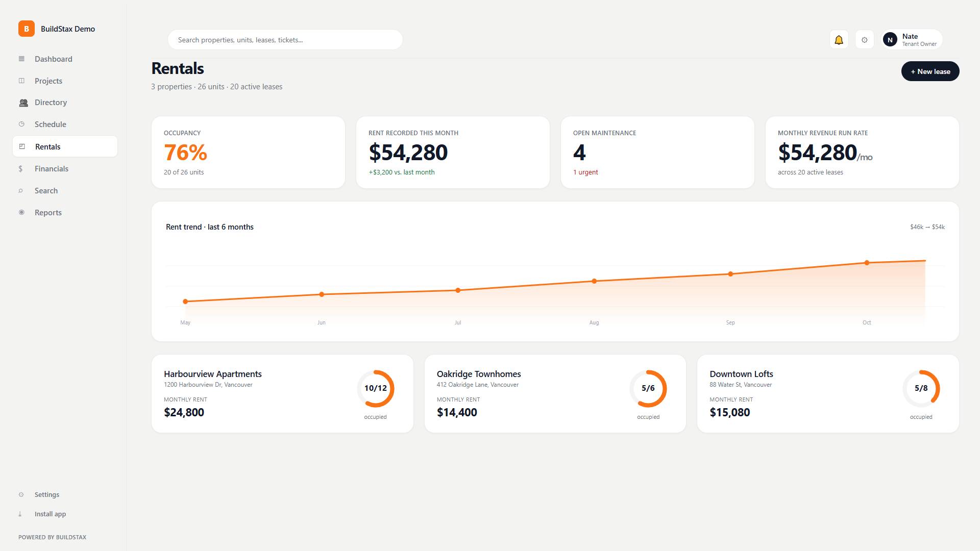Image resolution: width=980 pixels, height=551 pixels.
Task: Click 'across 20 active leases' text
Action: coord(810,172)
